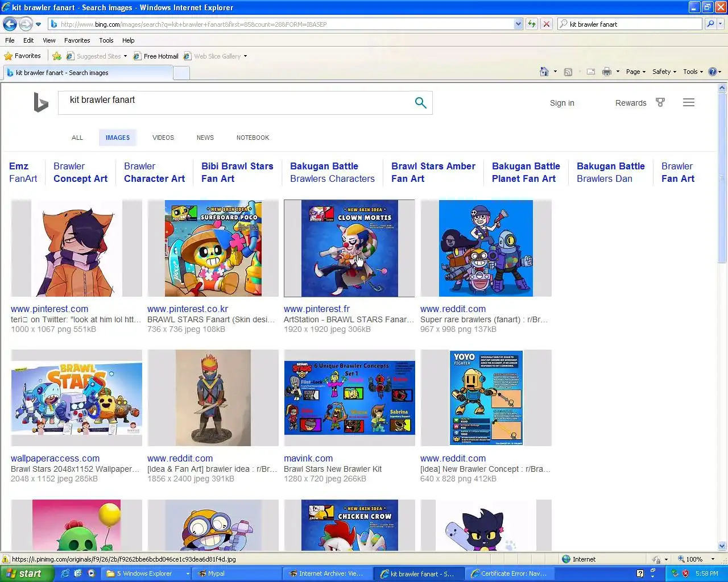Switch to the VIDEOS tab
This screenshot has width=728, height=582.
163,138
